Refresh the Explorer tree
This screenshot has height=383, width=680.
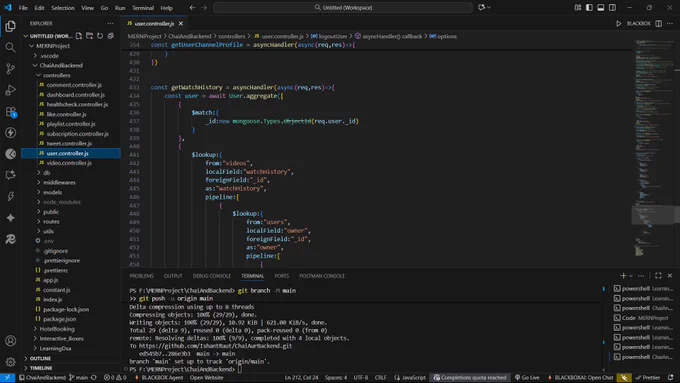(100, 36)
